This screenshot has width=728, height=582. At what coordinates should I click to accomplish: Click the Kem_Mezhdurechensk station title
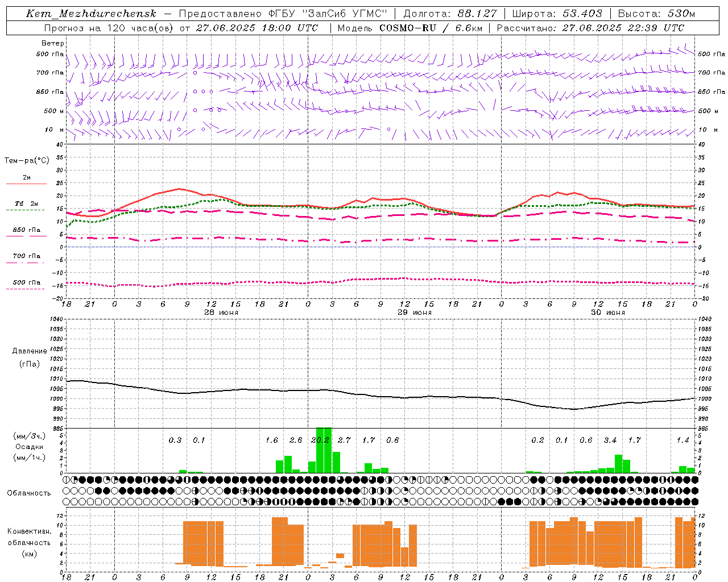click(x=91, y=14)
